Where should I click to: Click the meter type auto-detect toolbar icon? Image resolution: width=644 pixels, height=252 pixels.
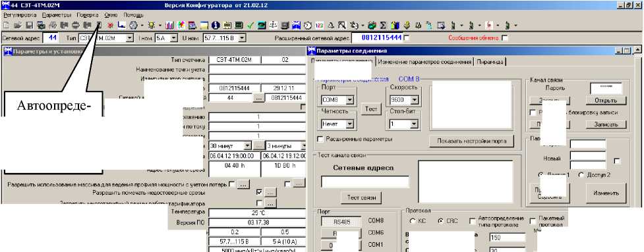pos(99,26)
